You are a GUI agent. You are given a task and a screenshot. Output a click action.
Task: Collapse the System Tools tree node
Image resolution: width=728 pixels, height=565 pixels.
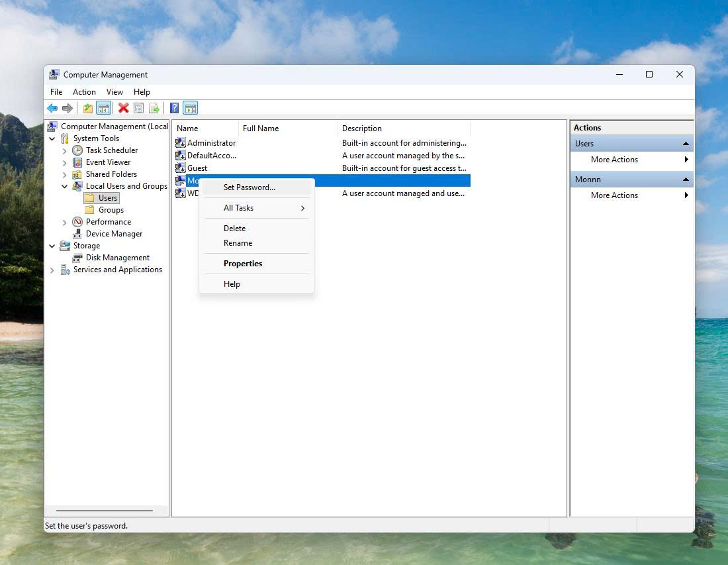52,138
